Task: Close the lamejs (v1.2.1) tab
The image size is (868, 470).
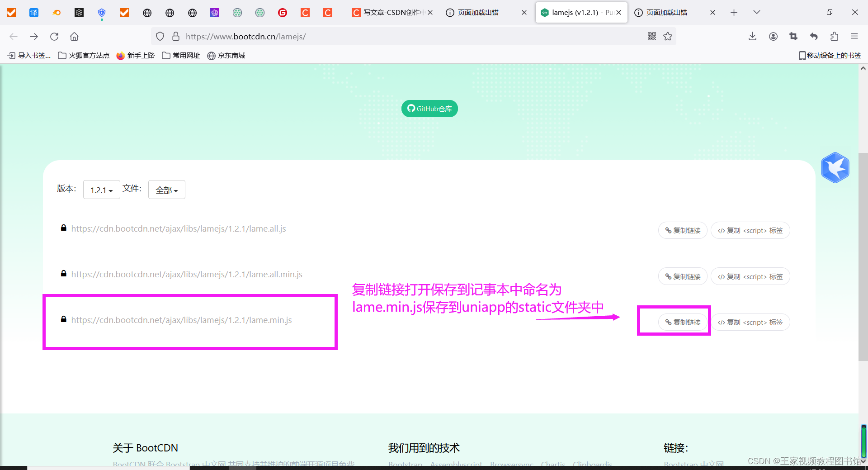Action: point(619,13)
